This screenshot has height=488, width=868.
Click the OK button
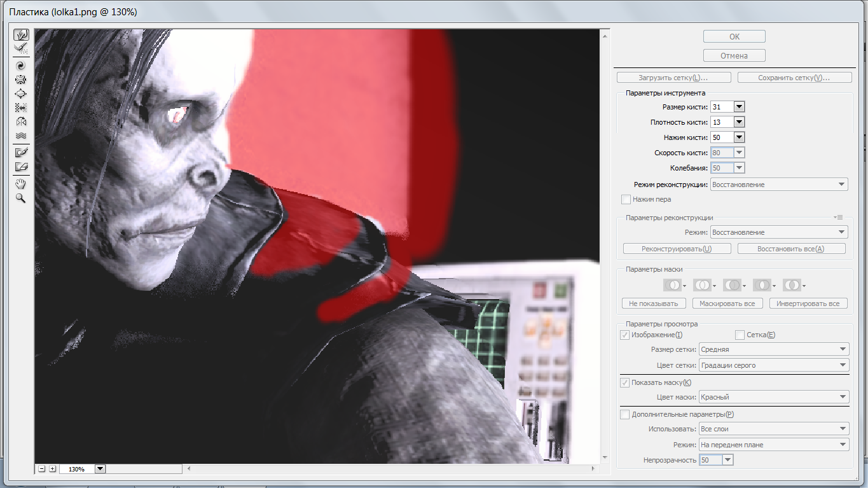click(x=734, y=36)
